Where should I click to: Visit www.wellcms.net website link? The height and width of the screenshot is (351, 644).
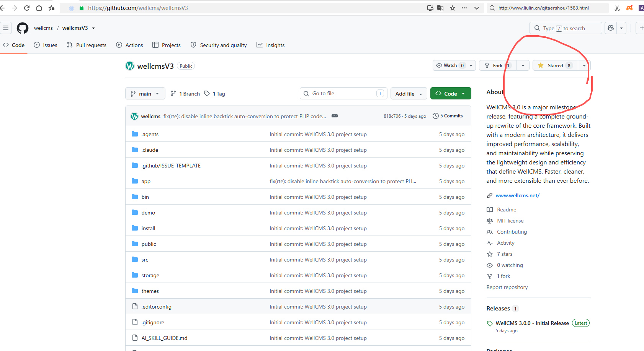point(517,195)
